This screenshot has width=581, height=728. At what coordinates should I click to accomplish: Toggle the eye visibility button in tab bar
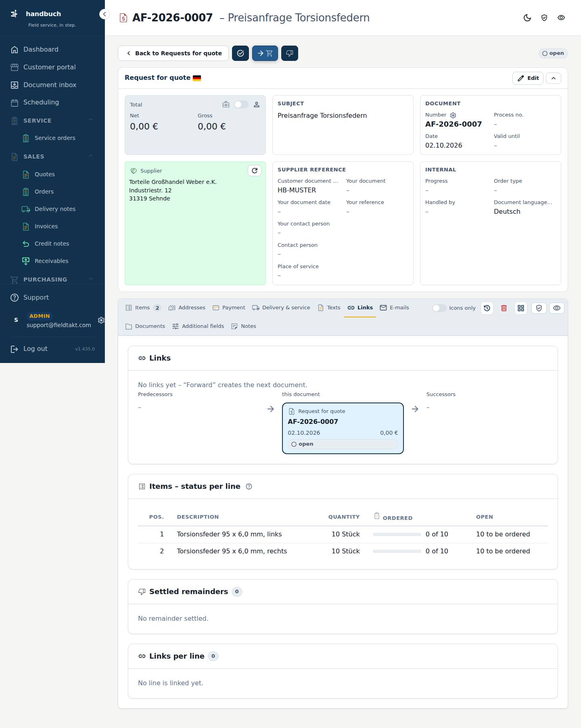pos(557,308)
